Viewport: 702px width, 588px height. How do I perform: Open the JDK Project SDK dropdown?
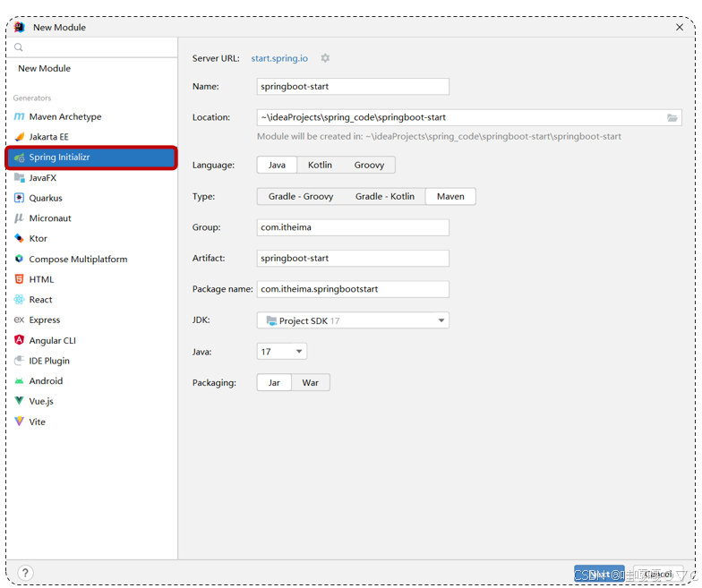353,320
